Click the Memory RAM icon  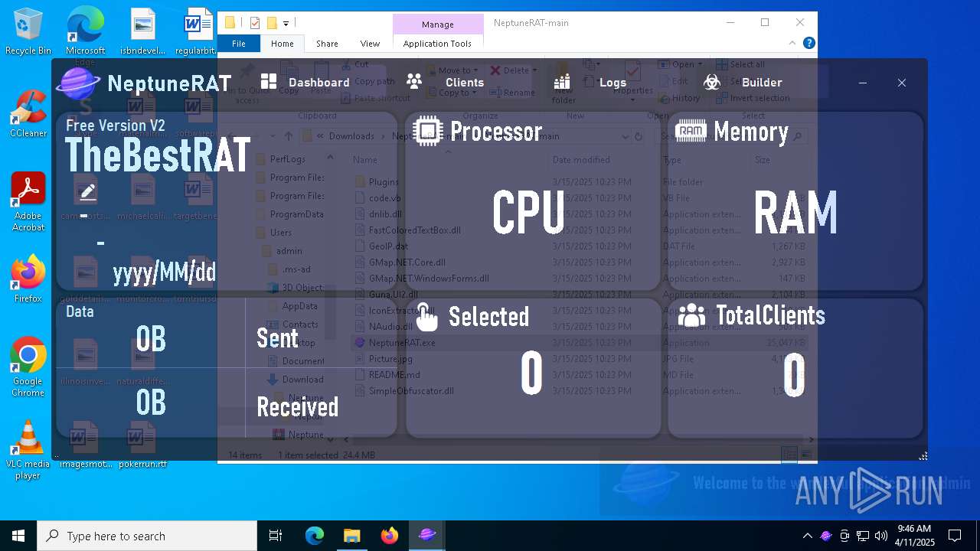(x=691, y=131)
